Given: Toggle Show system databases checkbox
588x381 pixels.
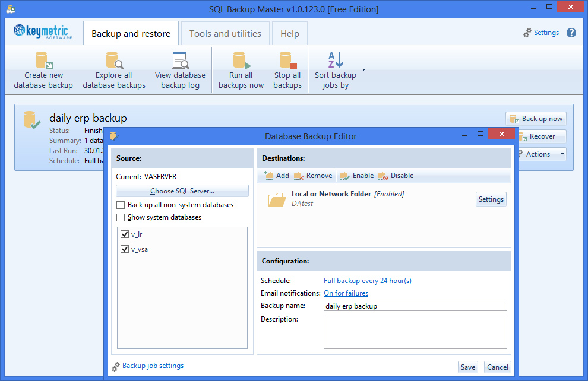Looking at the screenshot, I should pos(121,217).
